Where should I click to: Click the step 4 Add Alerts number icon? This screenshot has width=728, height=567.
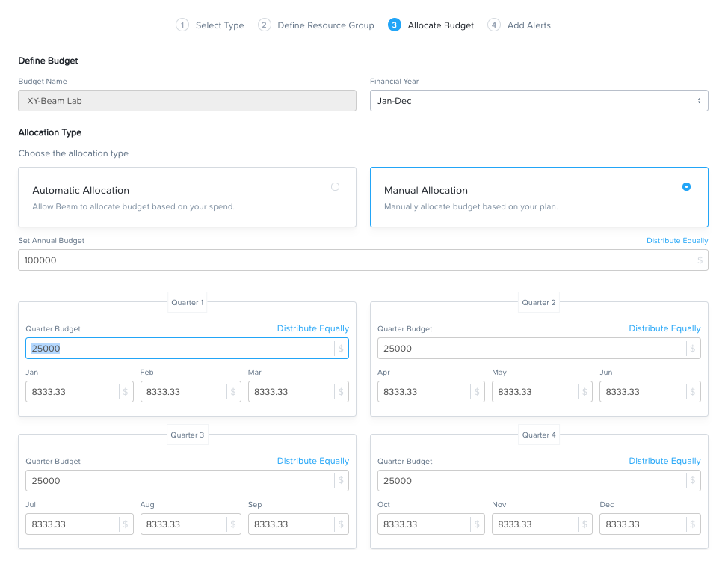493,25
